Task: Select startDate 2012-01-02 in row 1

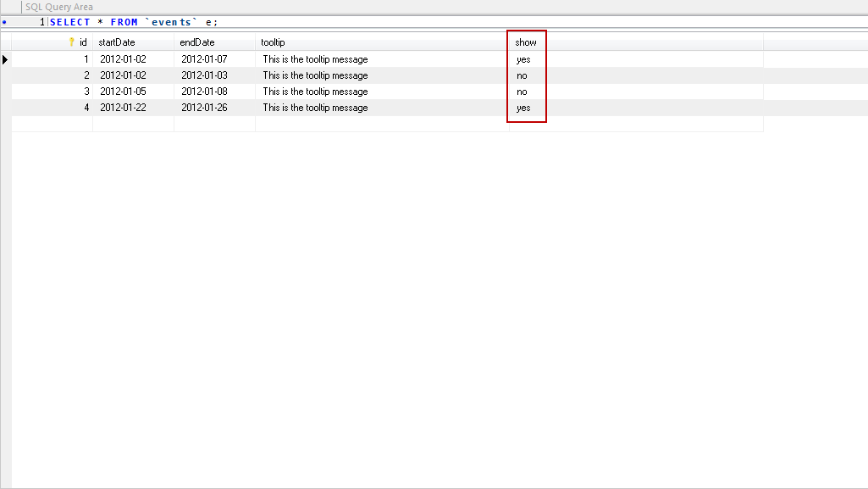Action: click(x=133, y=59)
